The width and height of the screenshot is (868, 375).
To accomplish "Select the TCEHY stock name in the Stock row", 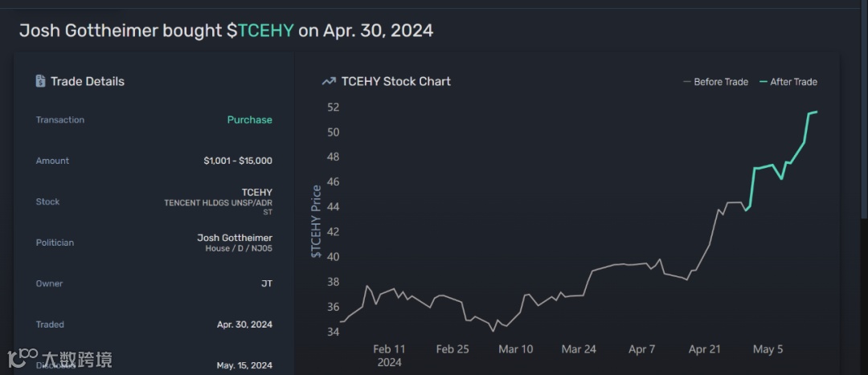I will click(x=256, y=192).
